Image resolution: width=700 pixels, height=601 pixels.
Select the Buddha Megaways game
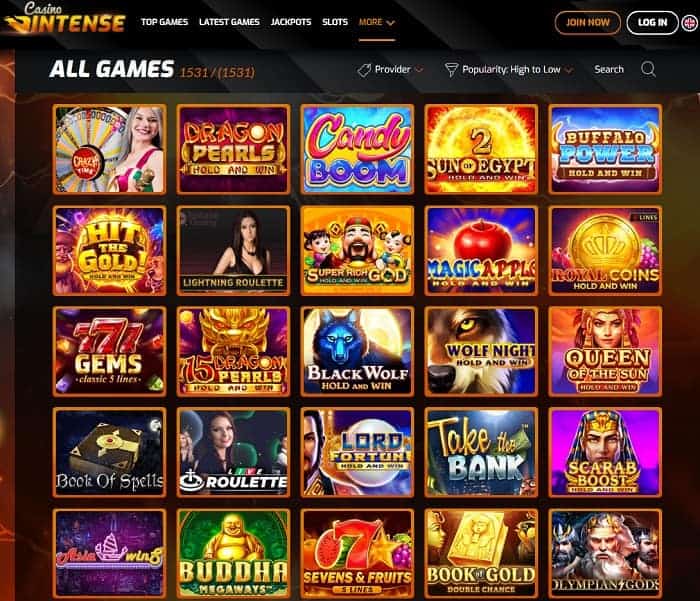233,553
